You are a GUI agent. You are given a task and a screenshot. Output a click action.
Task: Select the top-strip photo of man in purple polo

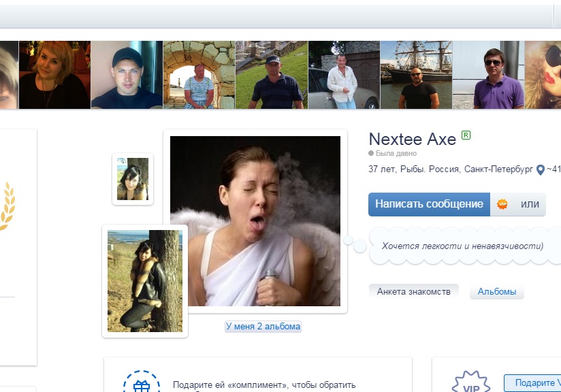(488, 75)
